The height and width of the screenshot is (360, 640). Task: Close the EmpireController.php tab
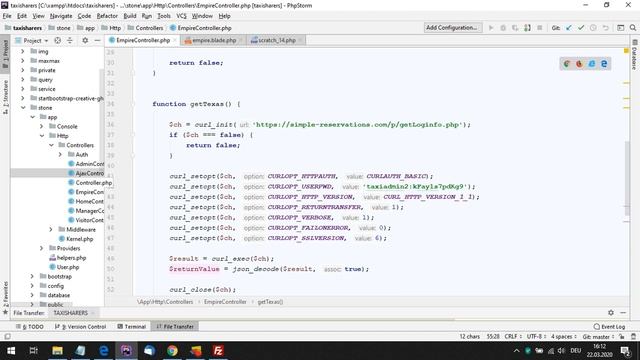[176, 40]
